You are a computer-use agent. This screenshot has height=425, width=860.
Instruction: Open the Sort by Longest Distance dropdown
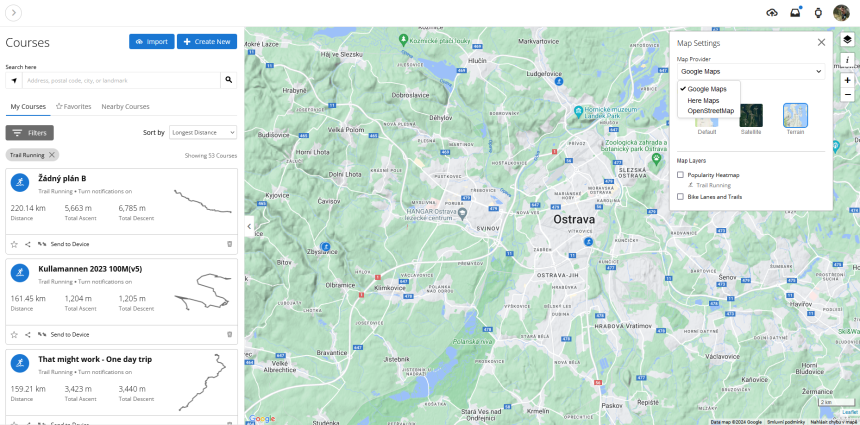click(203, 132)
